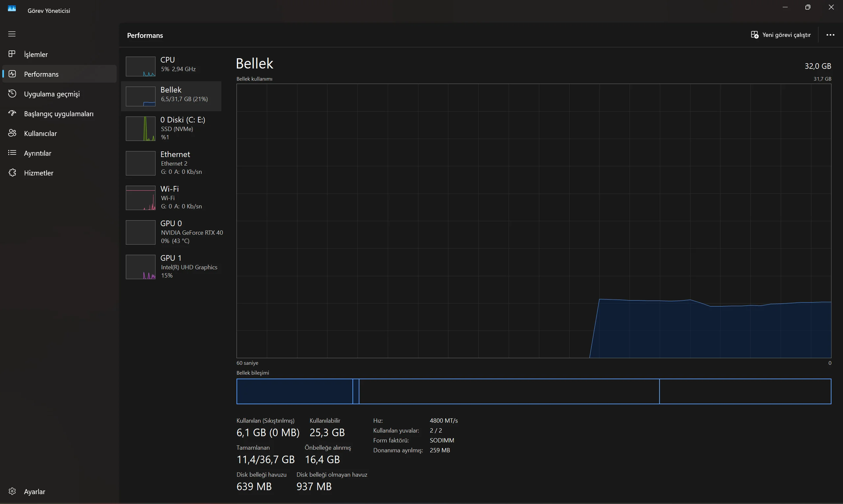Open the Ayrıntılar details list icon
The height and width of the screenshot is (504, 843).
12,153
